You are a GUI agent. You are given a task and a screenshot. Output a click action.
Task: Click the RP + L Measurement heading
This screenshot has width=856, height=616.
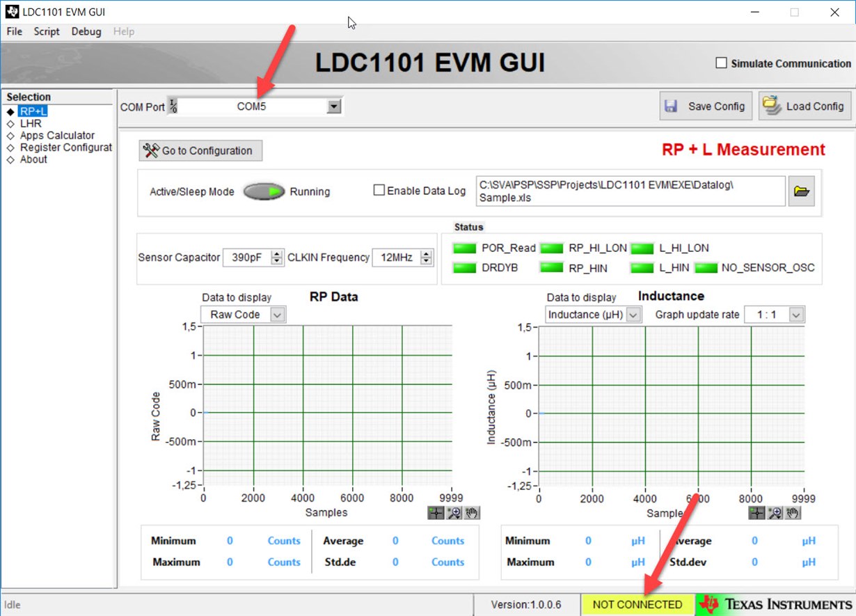pos(743,150)
